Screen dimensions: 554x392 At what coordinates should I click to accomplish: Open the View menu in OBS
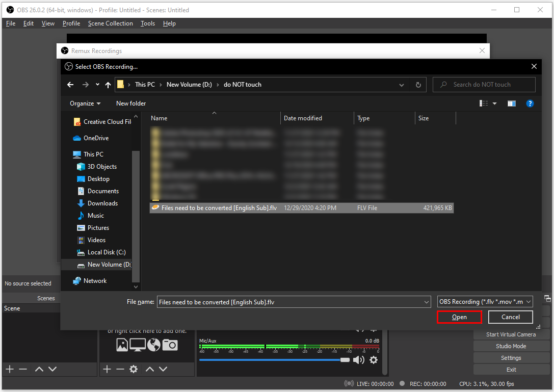(x=48, y=23)
